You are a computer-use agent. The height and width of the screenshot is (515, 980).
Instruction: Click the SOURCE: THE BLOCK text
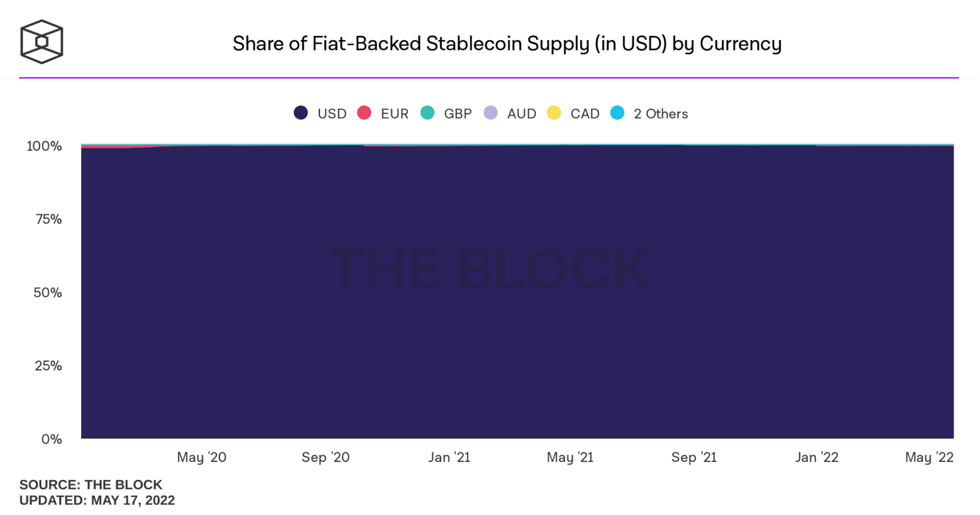pyautogui.click(x=91, y=485)
